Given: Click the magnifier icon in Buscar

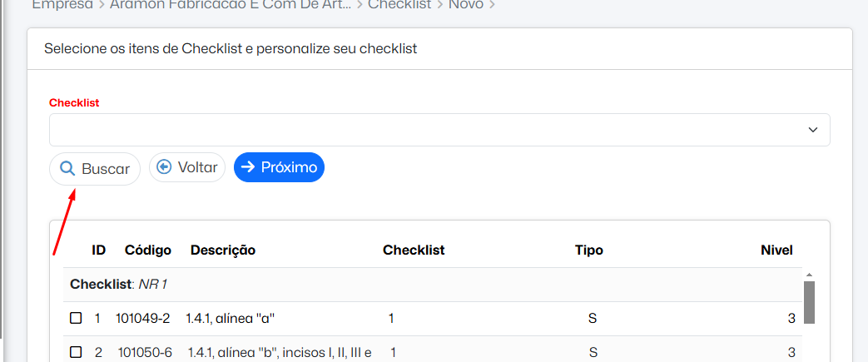Looking at the screenshot, I should click(67, 168).
